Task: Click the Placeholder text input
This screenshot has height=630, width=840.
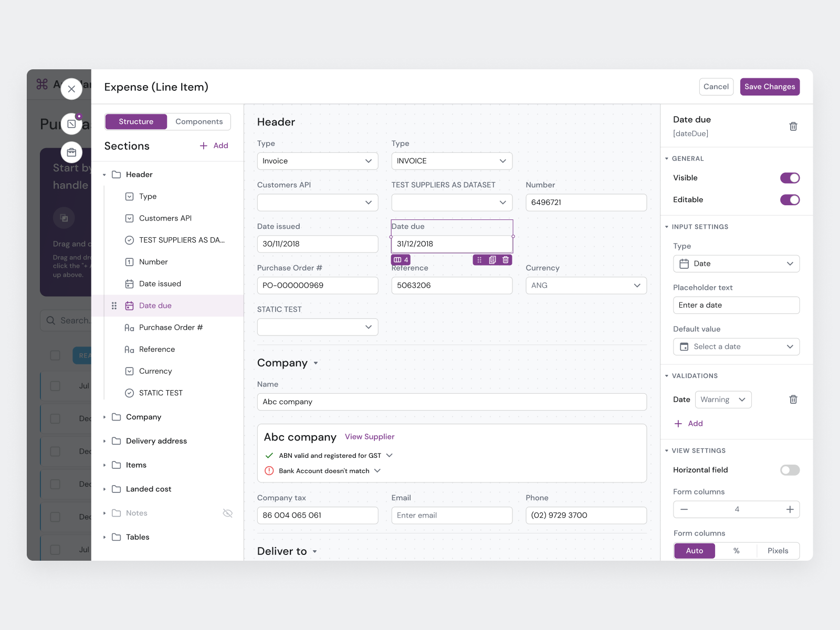Action: click(x=737, y=305)
